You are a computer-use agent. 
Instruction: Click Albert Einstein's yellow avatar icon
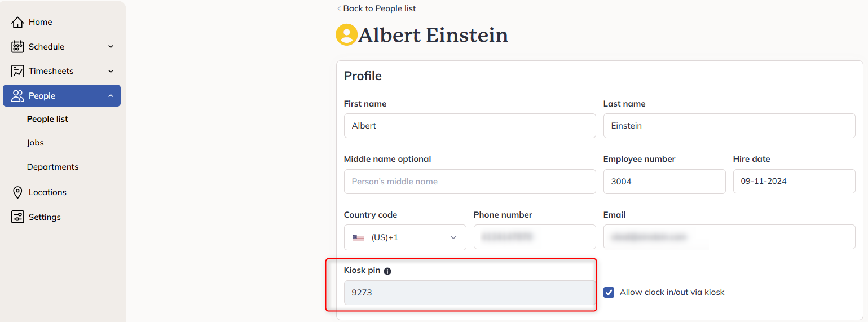pos(346,35)
